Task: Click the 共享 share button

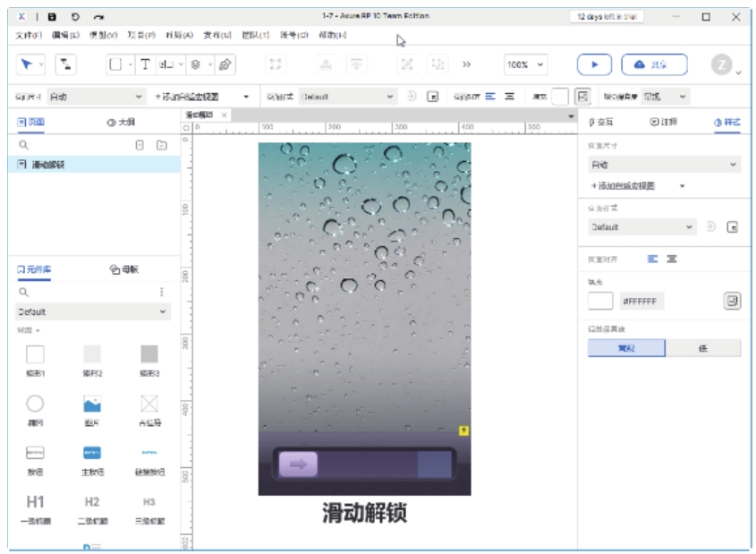Action: (654, 64)
